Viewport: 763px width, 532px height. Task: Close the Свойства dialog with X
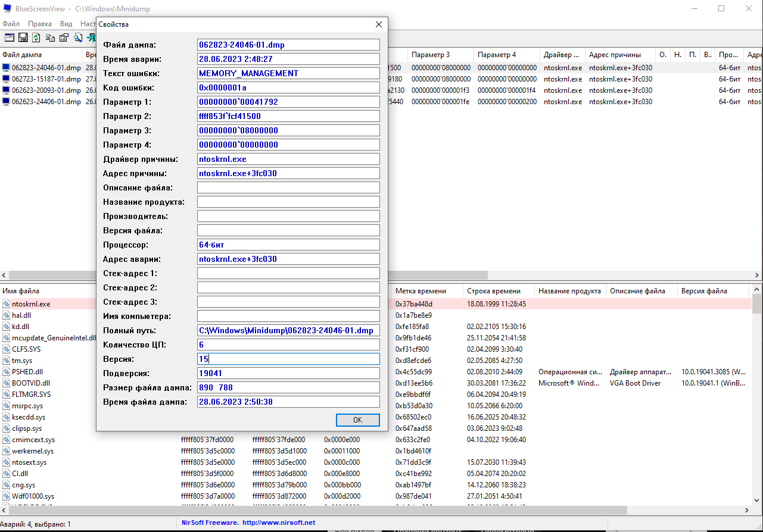pos(378,24)
